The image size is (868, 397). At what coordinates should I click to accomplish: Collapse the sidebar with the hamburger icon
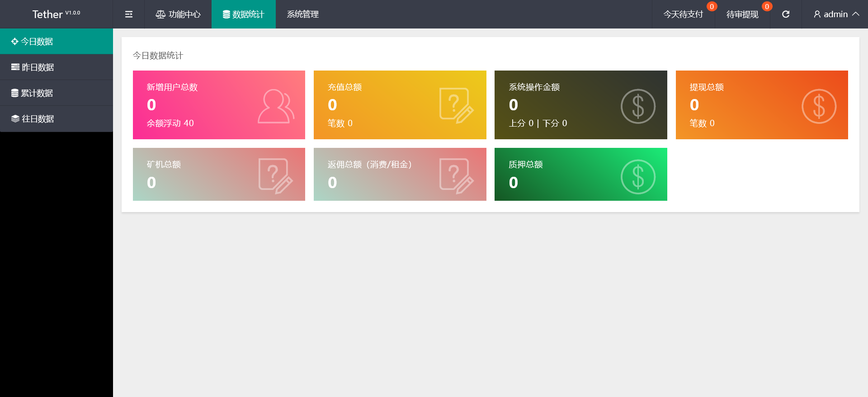[129, 14]
